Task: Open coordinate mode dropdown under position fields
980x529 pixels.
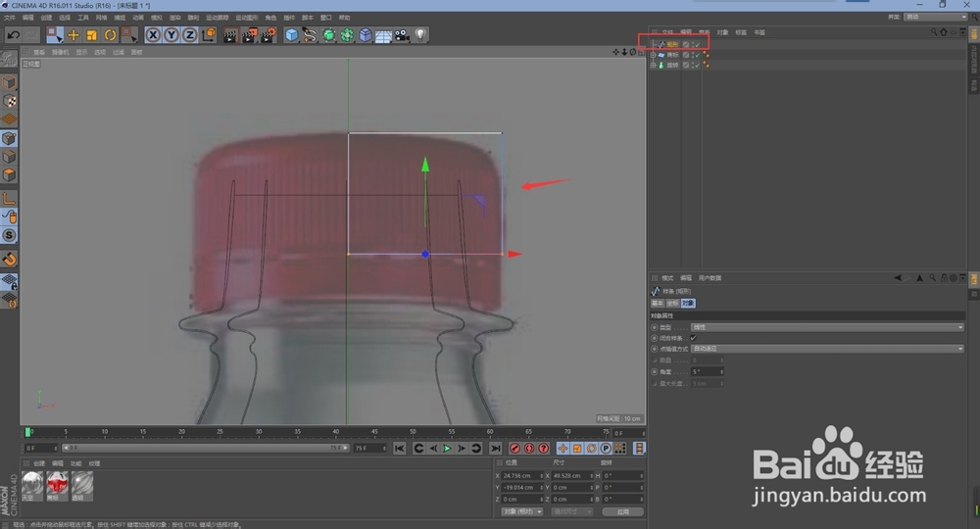Action: pyautogui.click(x=522, y=511)
